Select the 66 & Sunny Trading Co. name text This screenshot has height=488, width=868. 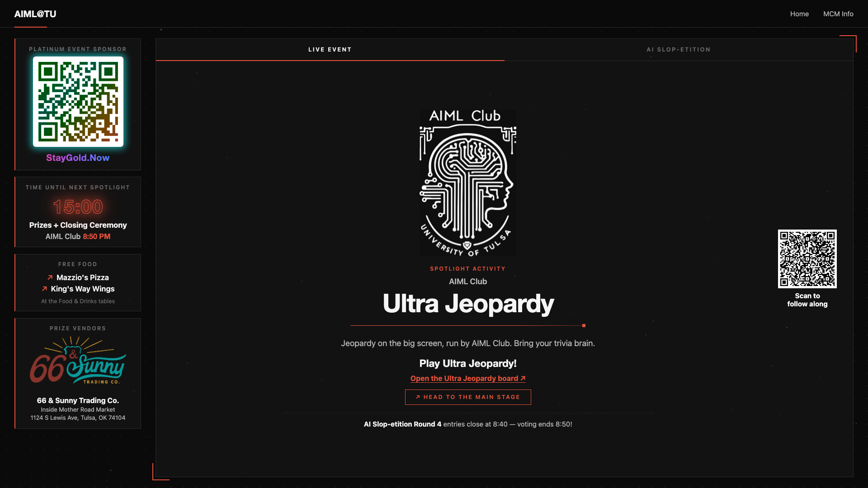78,400
